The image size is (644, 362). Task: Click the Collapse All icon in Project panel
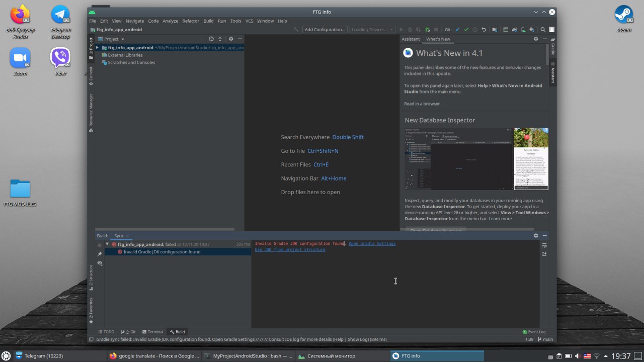click(220, 39)
